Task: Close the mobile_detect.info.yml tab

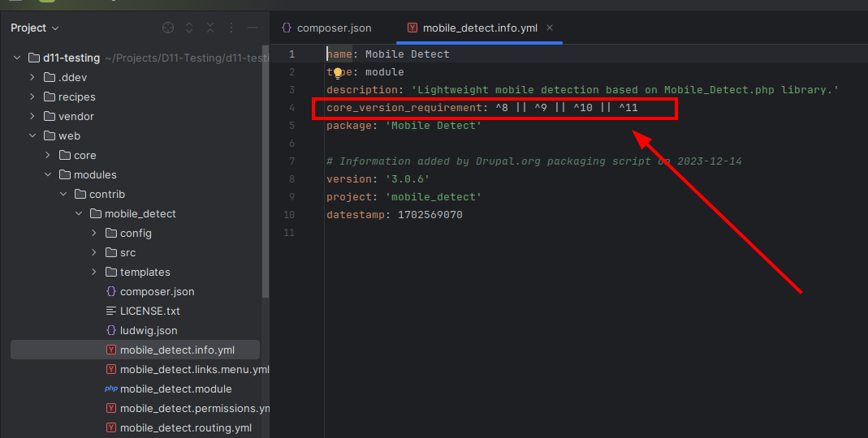Action: [x=550, y=27]
